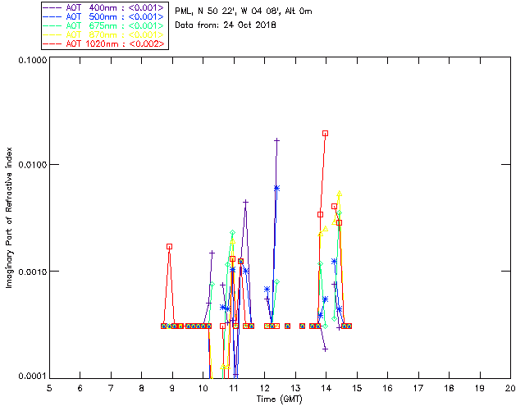Click the yellow triangle peak marker after 14
Viewport: 525px width, 420px height.
pos(339,194)
